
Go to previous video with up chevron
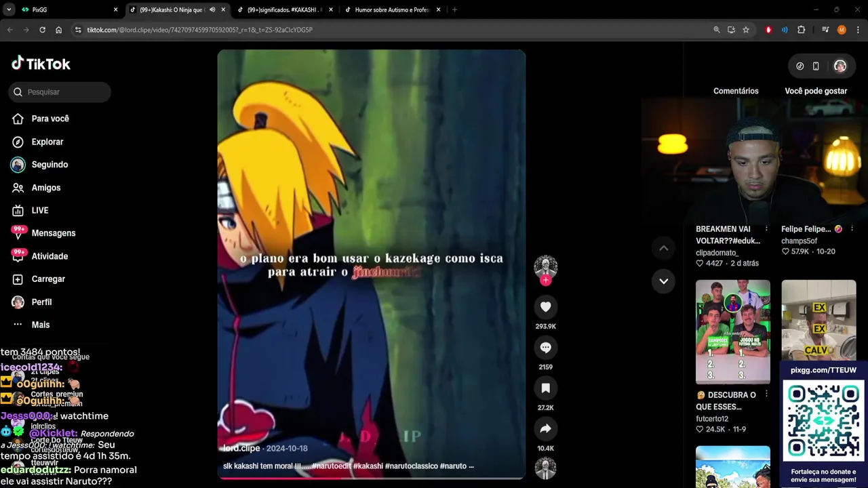click(x=663, y=248)
